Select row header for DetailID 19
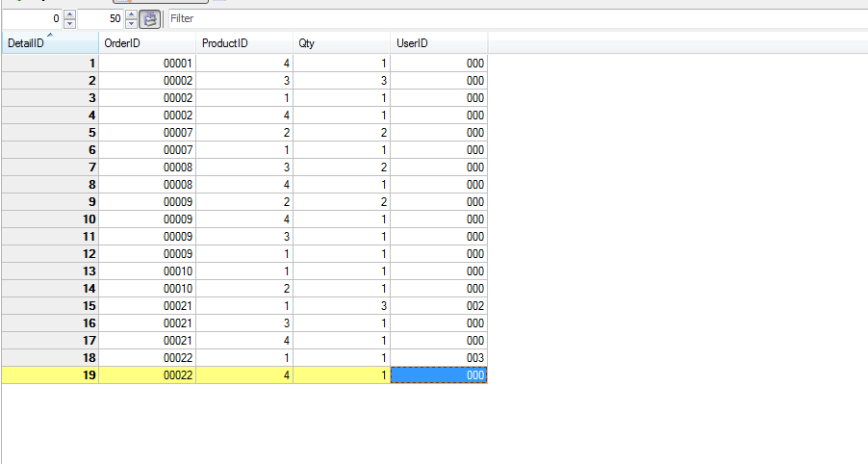The height and width of the screenshot is (464, 868). click(50, 374)
